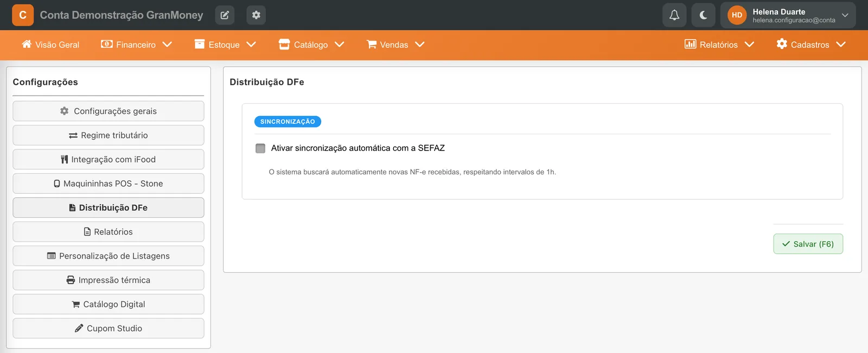
Task: Click the store icon beside Catálogo
Action: pyautogui.click(x=284, y=44)
